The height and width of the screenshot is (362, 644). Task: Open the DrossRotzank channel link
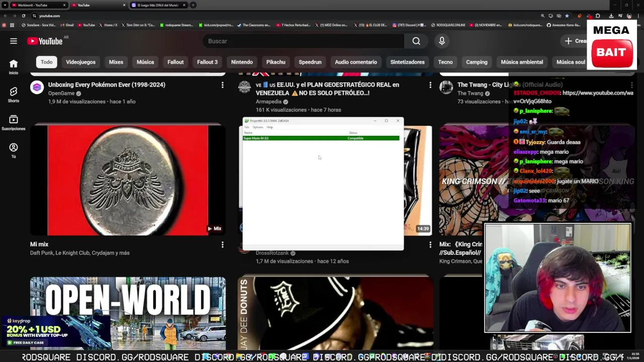pyautogui.click(x=272, y=253)
